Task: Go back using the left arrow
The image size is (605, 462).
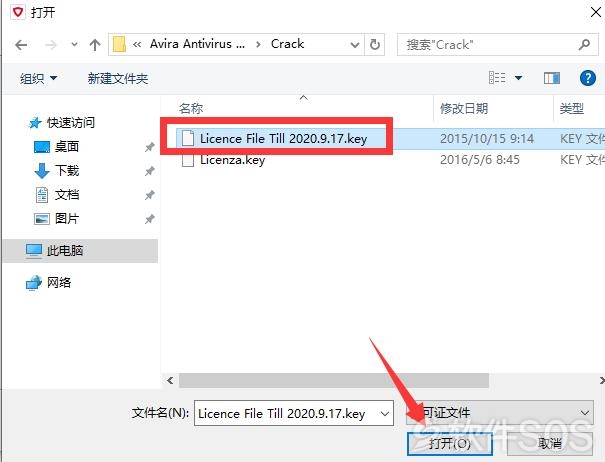Action: 21,45
